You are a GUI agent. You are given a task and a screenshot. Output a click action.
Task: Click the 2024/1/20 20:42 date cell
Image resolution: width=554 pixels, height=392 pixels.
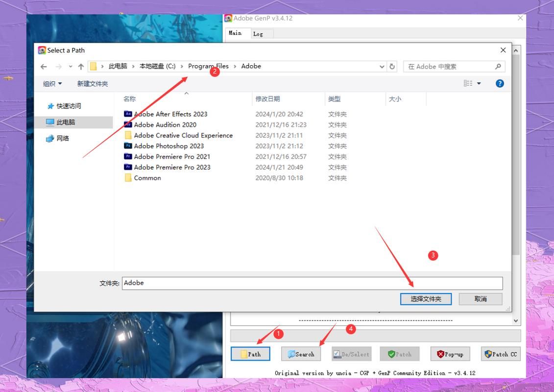pos(279,114)
